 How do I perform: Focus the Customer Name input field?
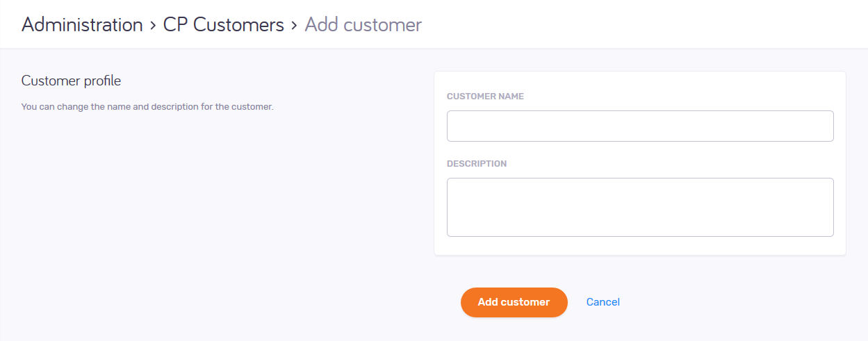(639, 126)
